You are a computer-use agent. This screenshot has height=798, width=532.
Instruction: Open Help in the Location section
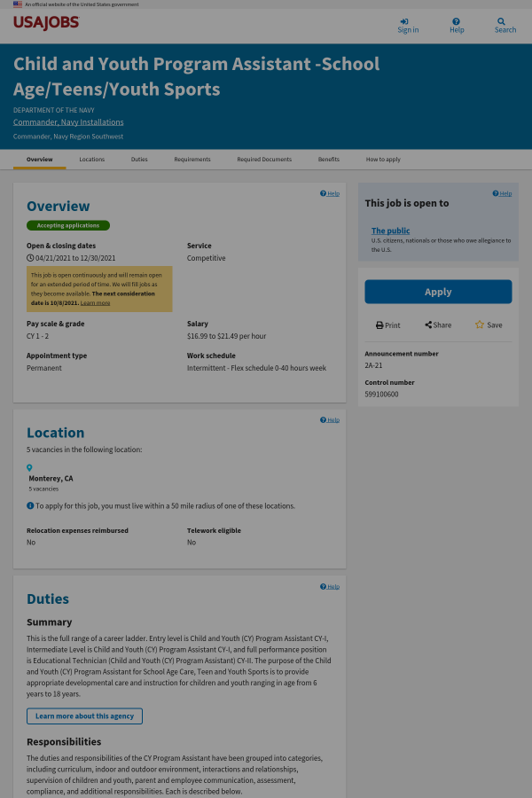click(329, 420)
